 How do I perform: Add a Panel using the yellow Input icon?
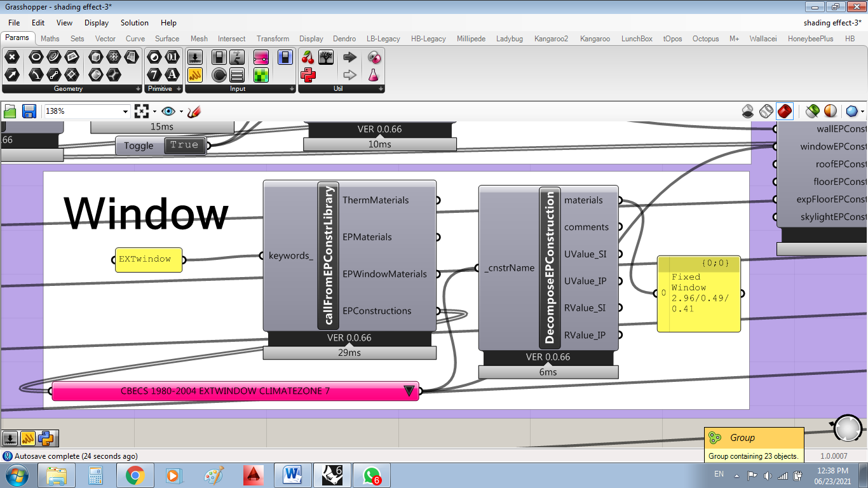[195, 74]
